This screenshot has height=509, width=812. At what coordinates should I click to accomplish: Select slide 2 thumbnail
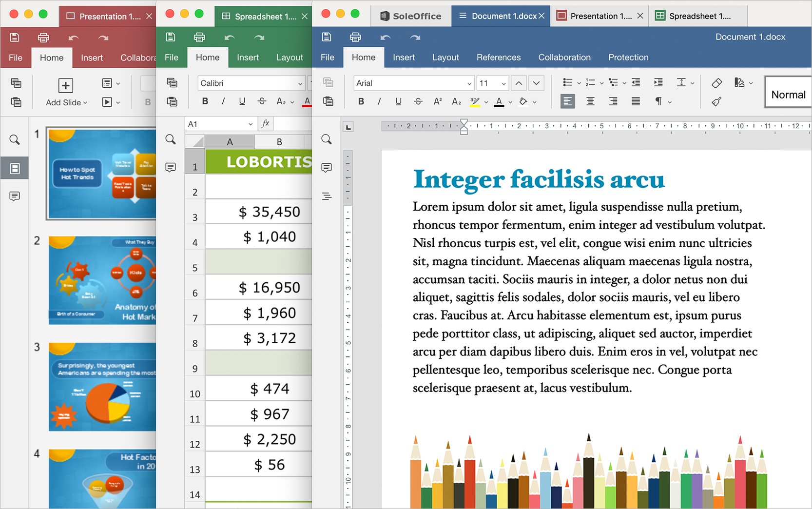click(x=102, y=280)
